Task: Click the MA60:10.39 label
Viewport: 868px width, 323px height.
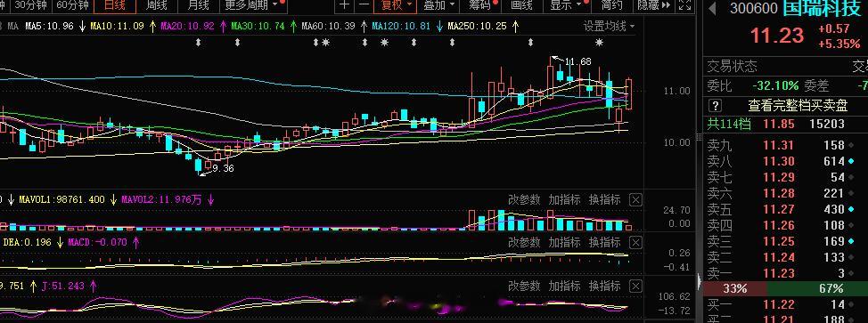Action: [328, 26]
